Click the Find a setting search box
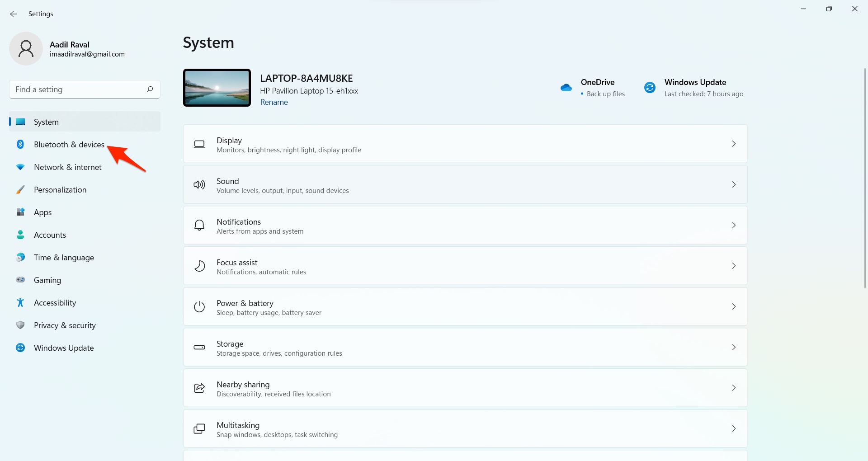Image resolution: width=868 pixels, height=461 pixels. tap(77, 89)
